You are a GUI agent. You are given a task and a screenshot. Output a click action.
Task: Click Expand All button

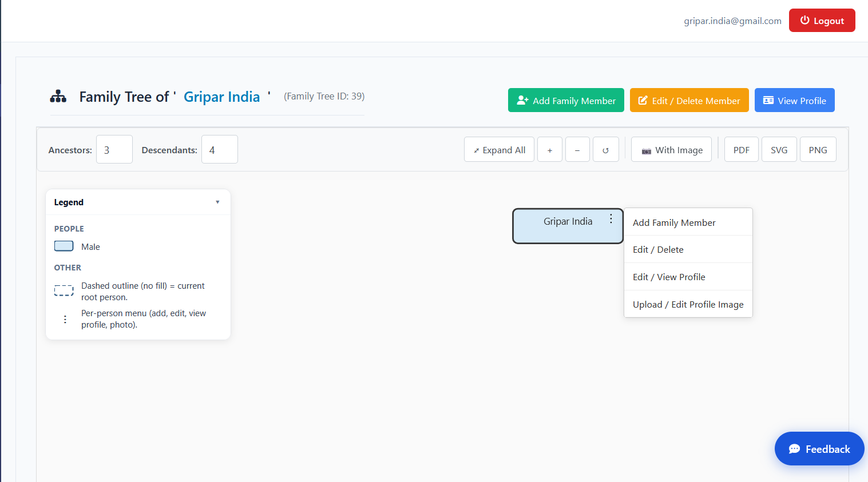[x=499, y=150]
